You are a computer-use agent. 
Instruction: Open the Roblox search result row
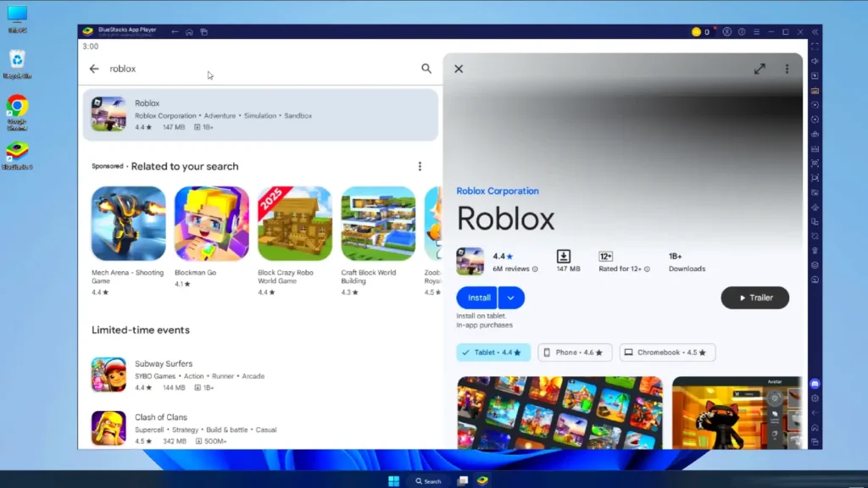(260, 114)
